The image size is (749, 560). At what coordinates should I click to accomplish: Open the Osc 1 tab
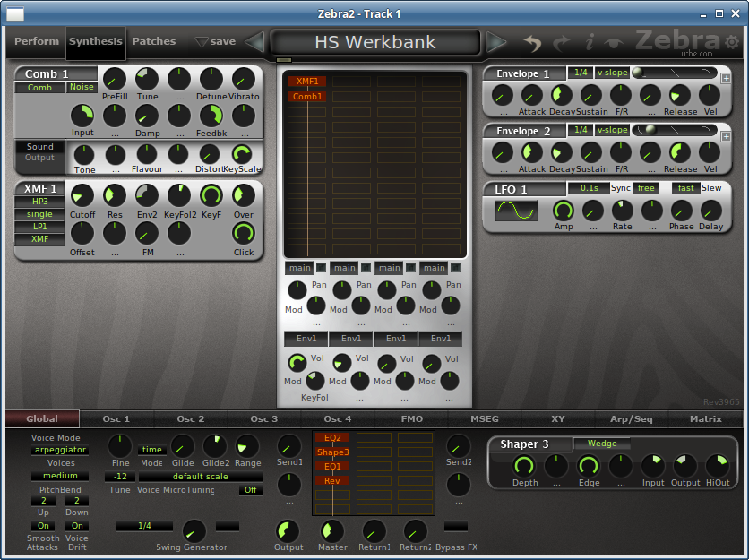click(116, 419)
